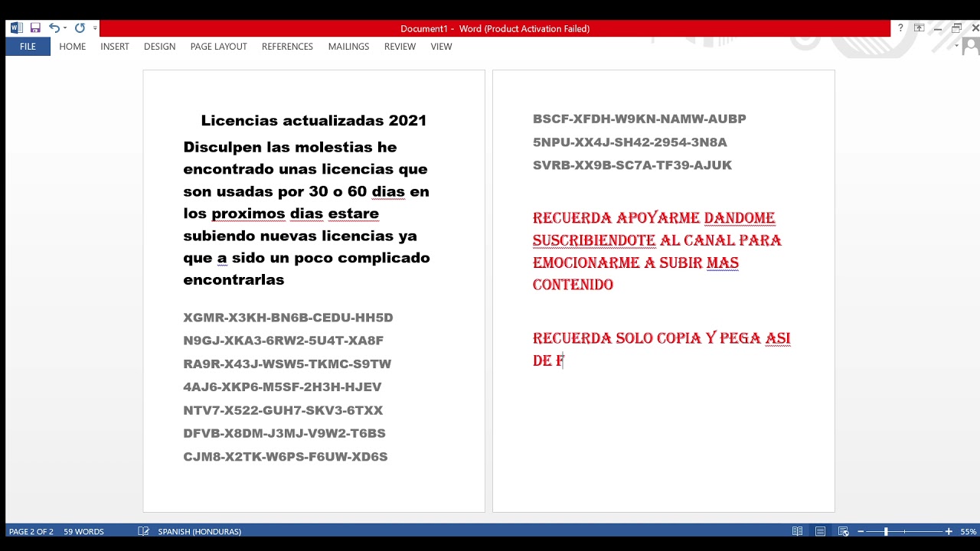The image size is (980, 551).
Task: Click the heading Licencias actualizadas 2021
Action: (313, 120)
